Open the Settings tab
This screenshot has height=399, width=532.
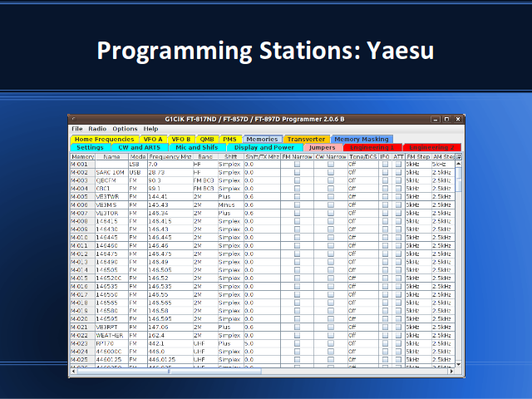click(91, 148)
